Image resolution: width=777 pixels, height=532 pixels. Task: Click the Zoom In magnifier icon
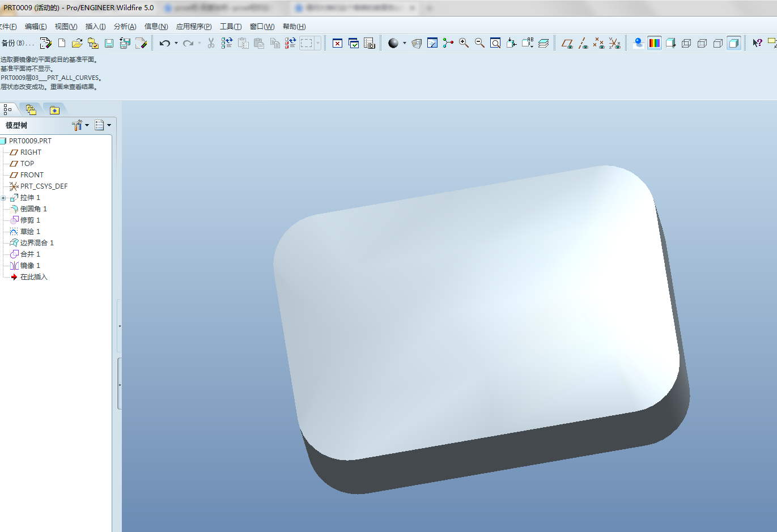point(464,43)
